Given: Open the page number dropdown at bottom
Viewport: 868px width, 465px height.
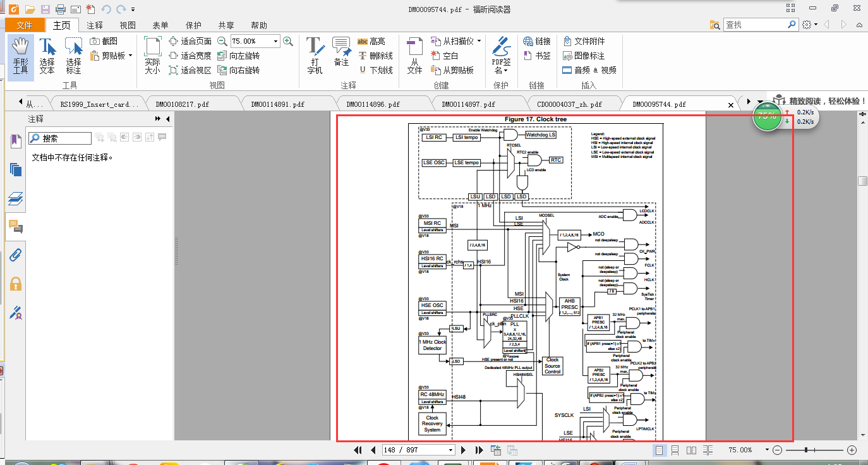Looking at the screenshot, I should (450, 450).
